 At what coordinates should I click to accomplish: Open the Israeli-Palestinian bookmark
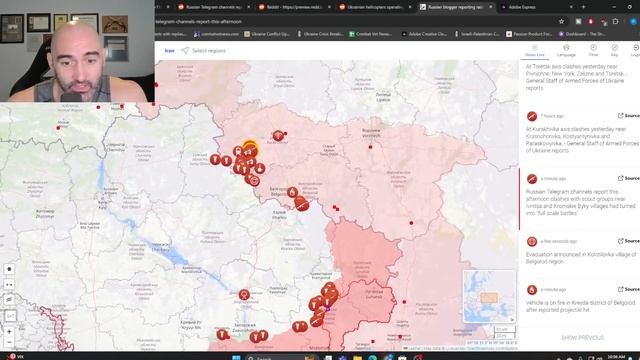(476, 34)
